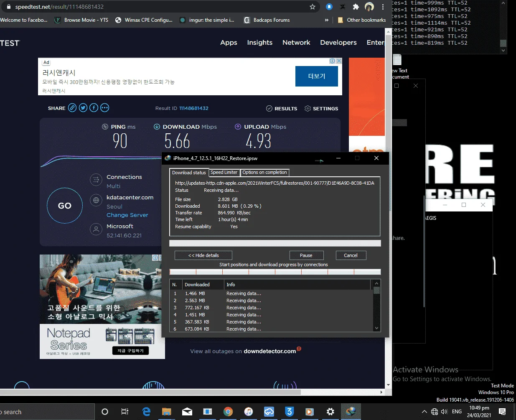Show more bookmarks with the double chevron

[x=327, y=20]
